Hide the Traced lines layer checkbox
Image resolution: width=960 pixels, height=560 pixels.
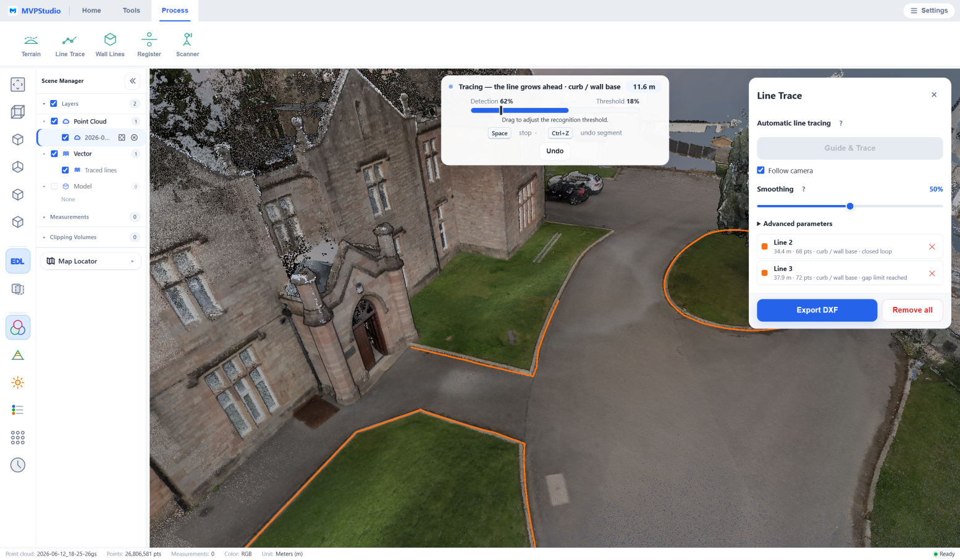pos(65,170)
